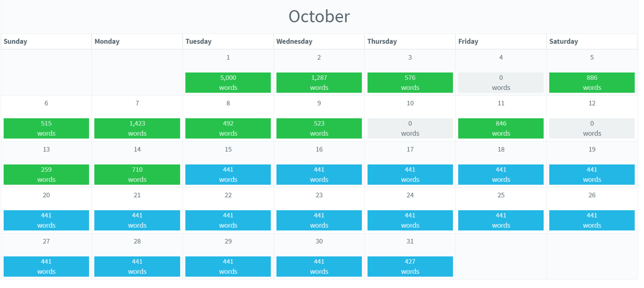The height and width of the screenshot is (288, 644).
Task: Click the 1,423 words block on October 7
Action: pyautogui.click(x=137, y=128)
